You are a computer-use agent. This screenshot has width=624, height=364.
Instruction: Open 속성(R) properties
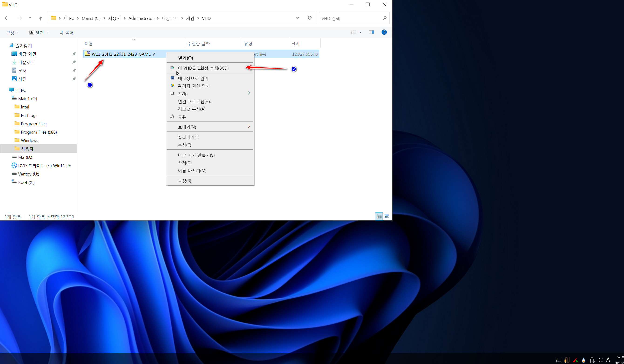(210, 181)
